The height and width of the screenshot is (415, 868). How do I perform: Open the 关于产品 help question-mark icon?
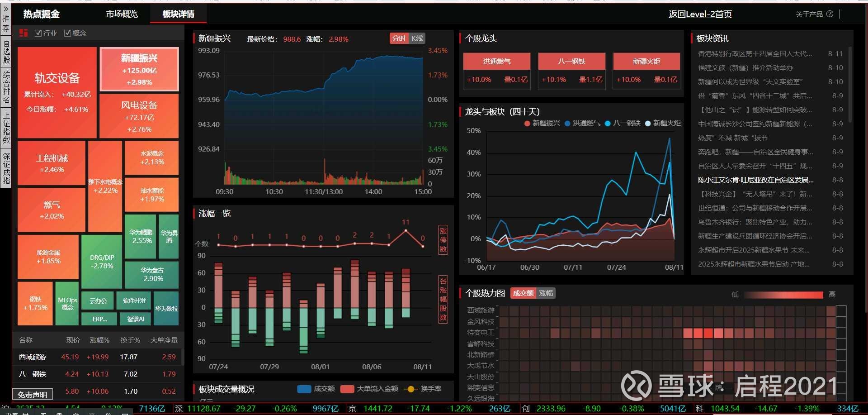[x=830, y=14]
